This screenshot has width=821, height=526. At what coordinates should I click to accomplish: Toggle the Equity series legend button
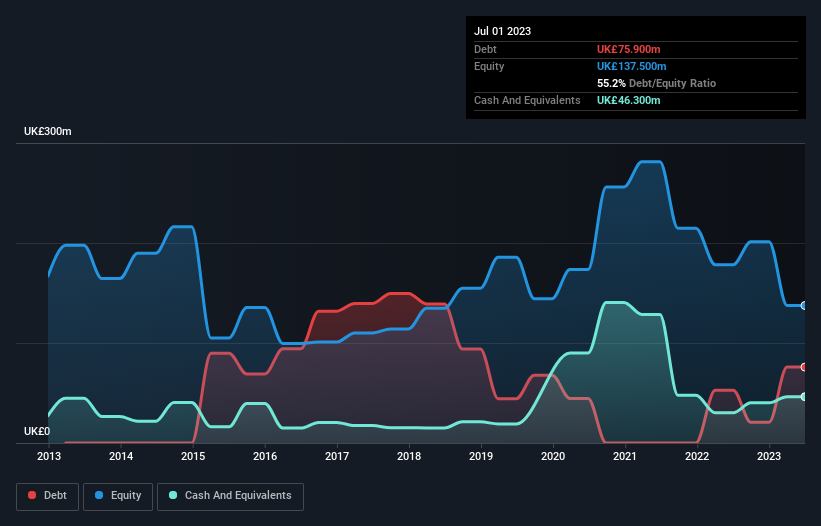pyautogui.click(x=118, y=496)
